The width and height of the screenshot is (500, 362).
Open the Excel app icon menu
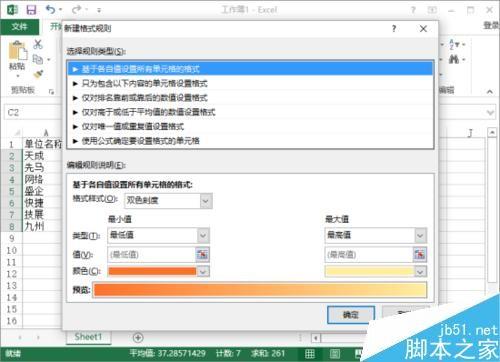tap(12, 10)
